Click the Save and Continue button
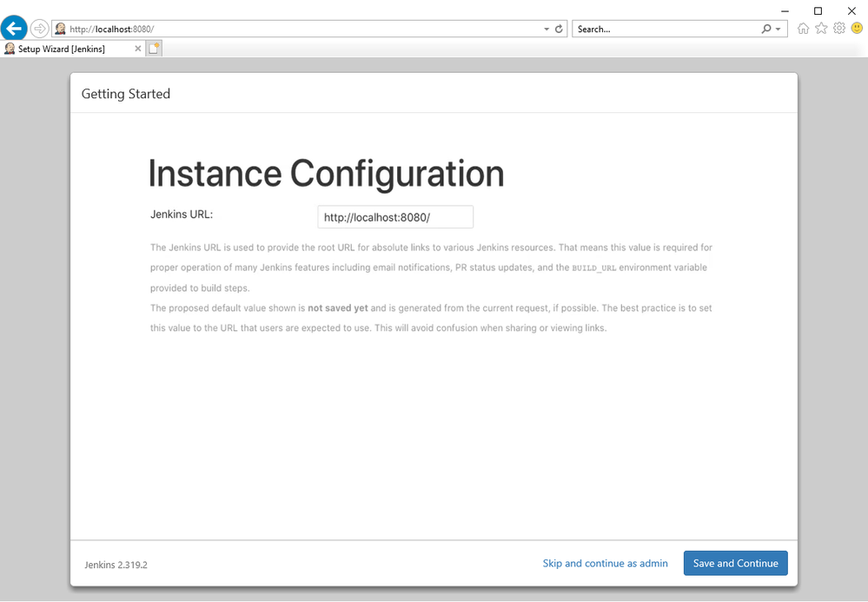The height and width of the screenshot is (602, 868). click(735, 563)
